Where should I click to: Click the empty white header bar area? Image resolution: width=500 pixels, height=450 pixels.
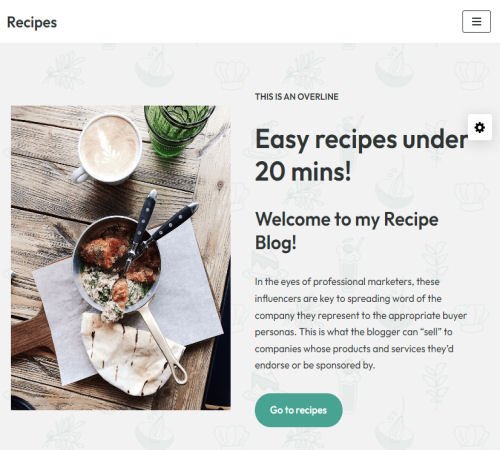click(x=260, y=22)
